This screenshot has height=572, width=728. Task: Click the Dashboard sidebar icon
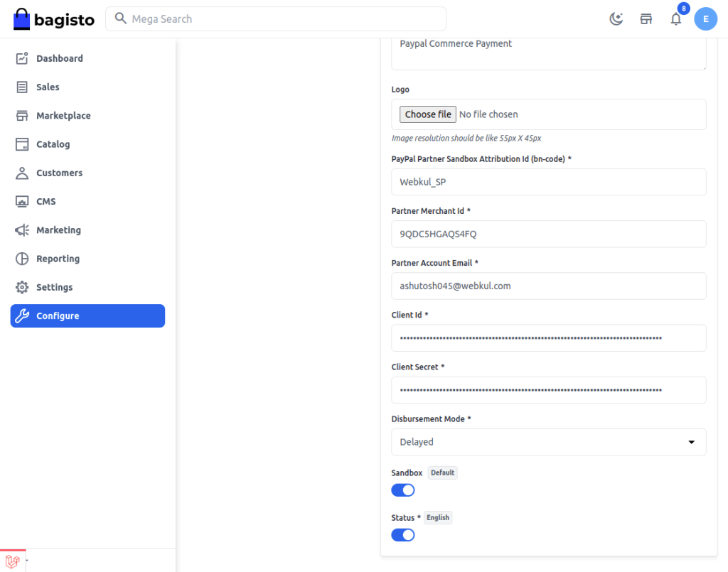22,58
